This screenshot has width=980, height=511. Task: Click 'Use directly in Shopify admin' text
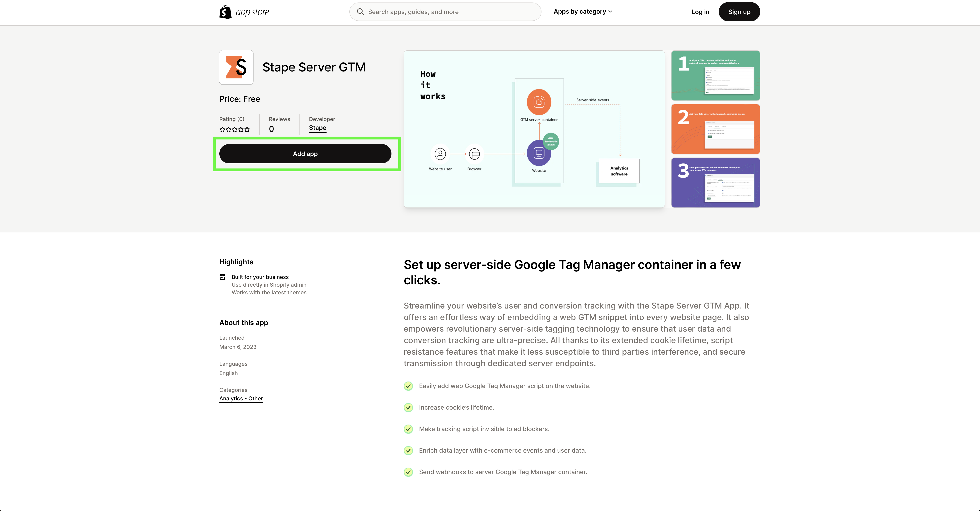click(269, 285)
